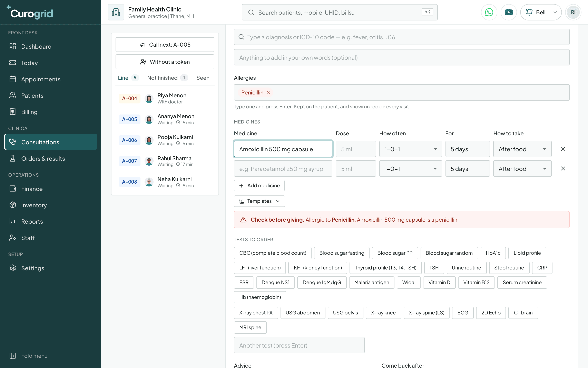Toggle X-ray chest PA test
Viewport: 588px width, 368px height.
point(256,313)
